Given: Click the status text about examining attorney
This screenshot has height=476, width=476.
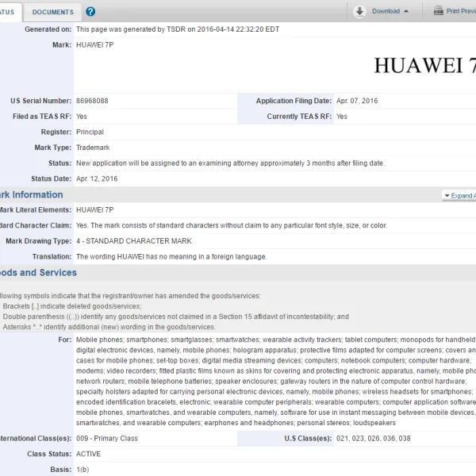Looking at the screenshot, I should (x=230, y=163).
